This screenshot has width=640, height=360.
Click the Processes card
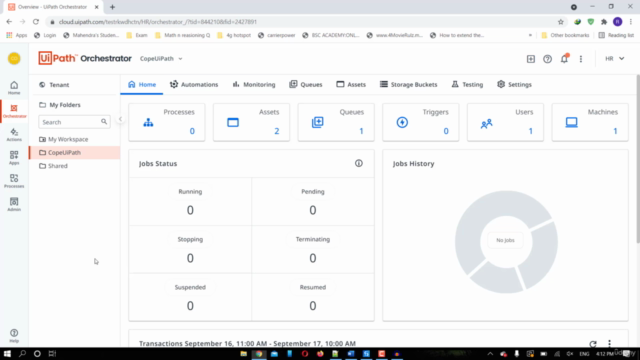tap(167, 122)
